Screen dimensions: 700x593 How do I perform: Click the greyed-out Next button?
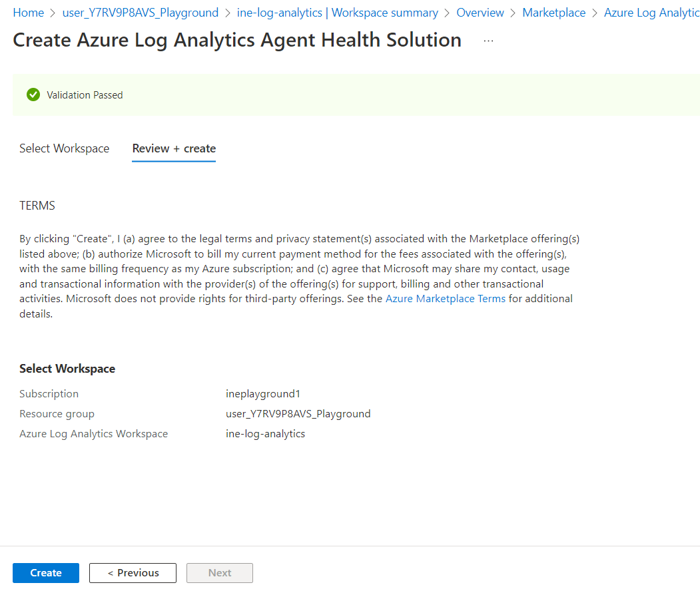[x=220, y=573]
